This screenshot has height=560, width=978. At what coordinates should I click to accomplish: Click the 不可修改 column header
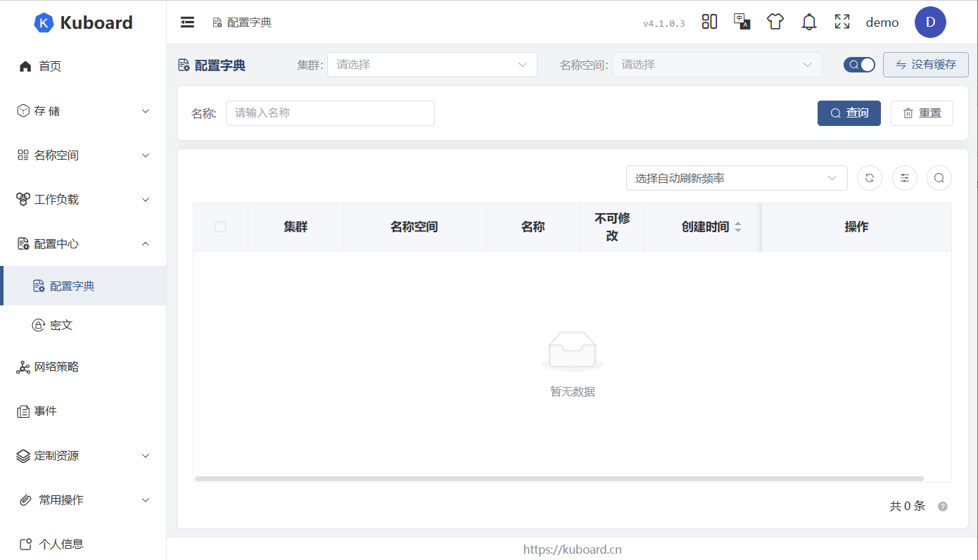point(612,227)
